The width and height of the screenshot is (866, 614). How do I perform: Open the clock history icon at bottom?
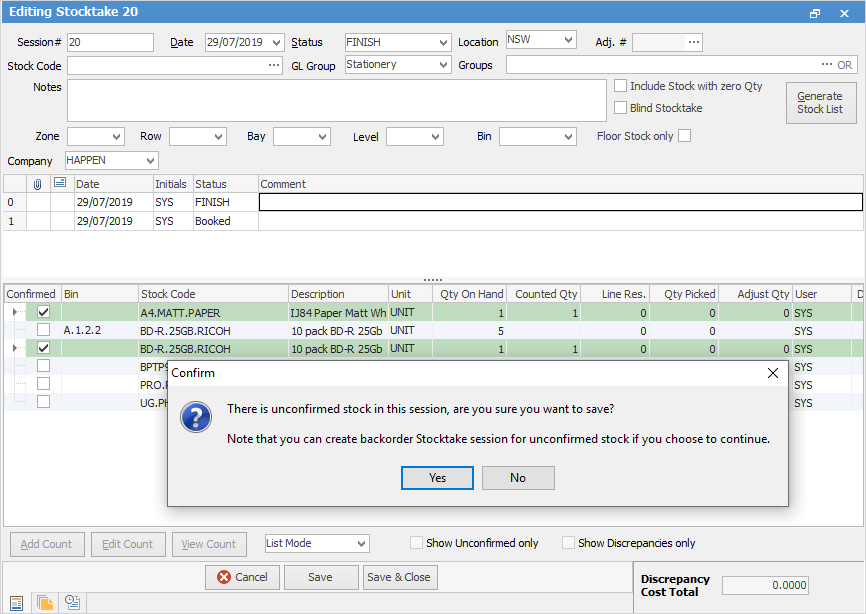point(72,602)
